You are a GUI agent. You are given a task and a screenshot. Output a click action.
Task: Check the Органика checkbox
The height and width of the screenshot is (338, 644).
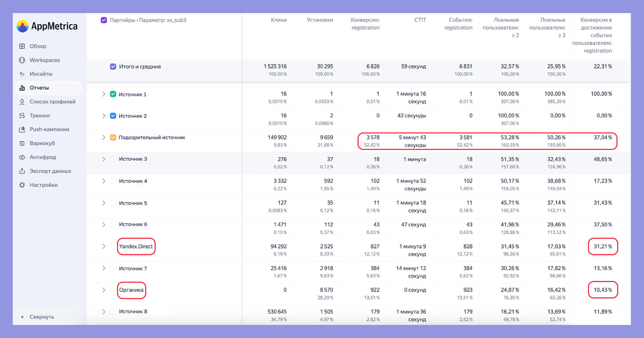pyautogui.click(x=113, y=290)
